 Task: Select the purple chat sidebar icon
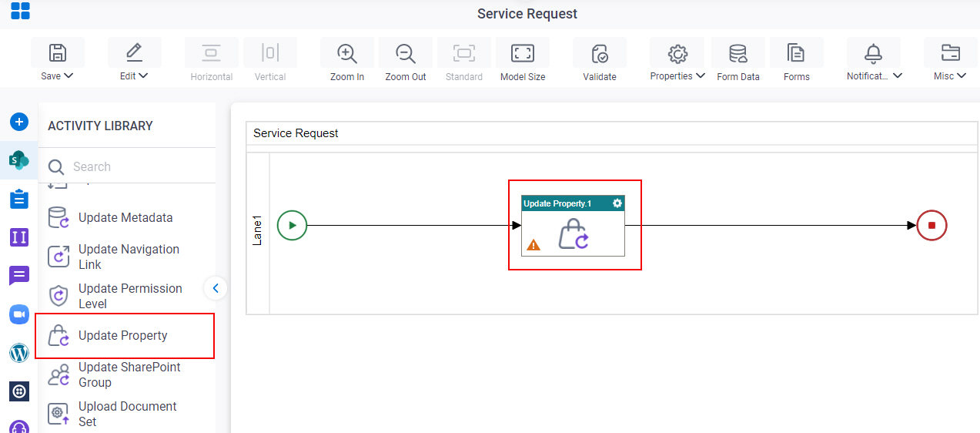point(19,276)
